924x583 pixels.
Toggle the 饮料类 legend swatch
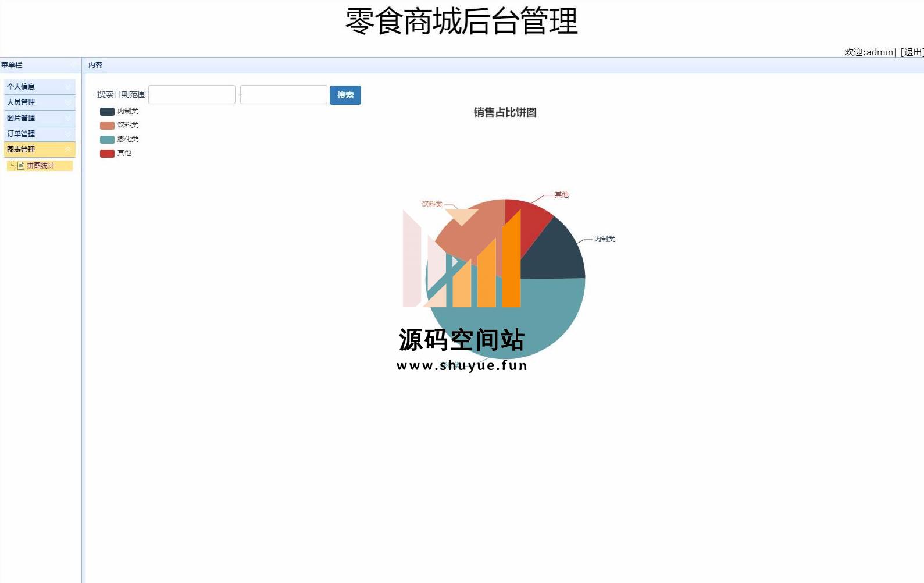pos(107,125)
